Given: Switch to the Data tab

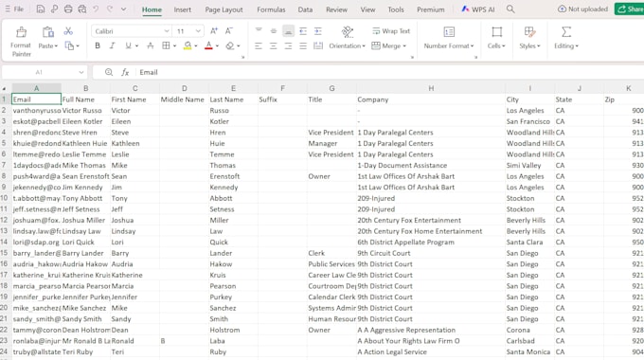Looking at the screenshot, I should click(x=305, y=9).
